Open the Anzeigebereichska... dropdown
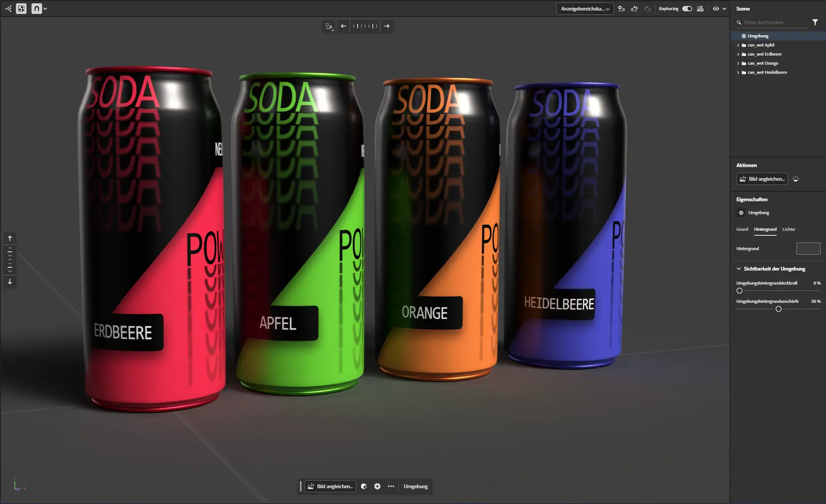Image resolution: width=826 pixels, height=504 pixels. click(x=585, y=9)
